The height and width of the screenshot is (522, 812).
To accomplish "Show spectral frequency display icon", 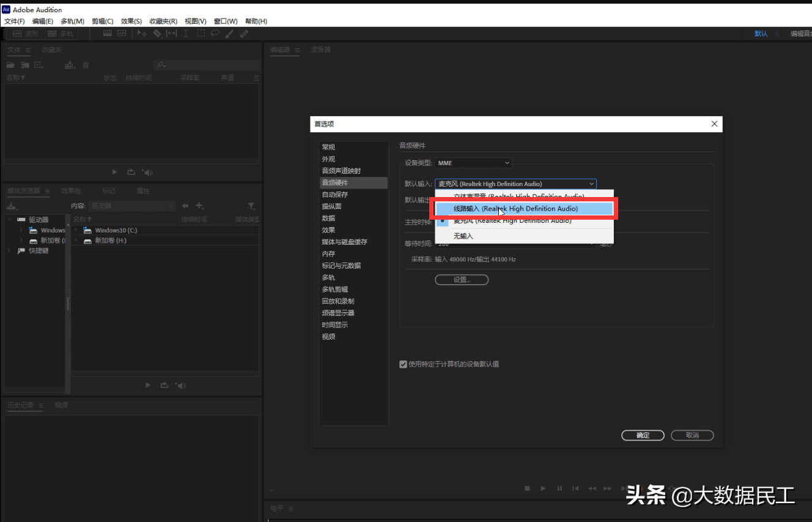I will pyautogui.click(x=108, y=34).
